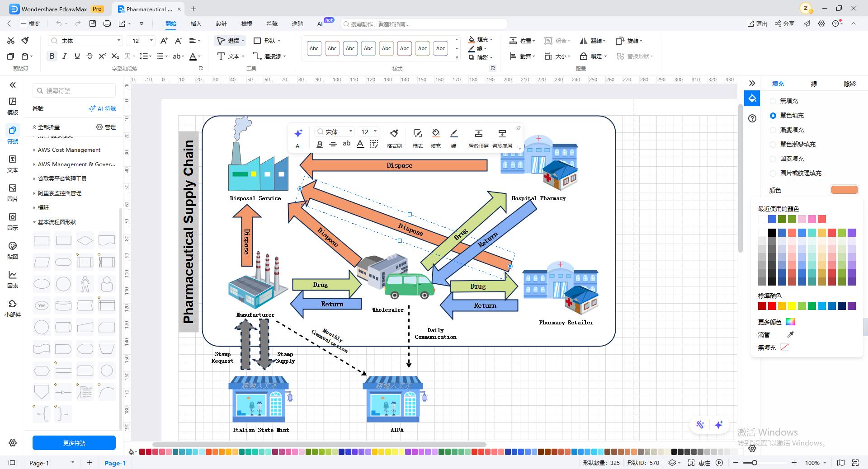Click the format painter icon in floating toolbar
The width and height of the screenshot is (868, 469).
point(394,133)
